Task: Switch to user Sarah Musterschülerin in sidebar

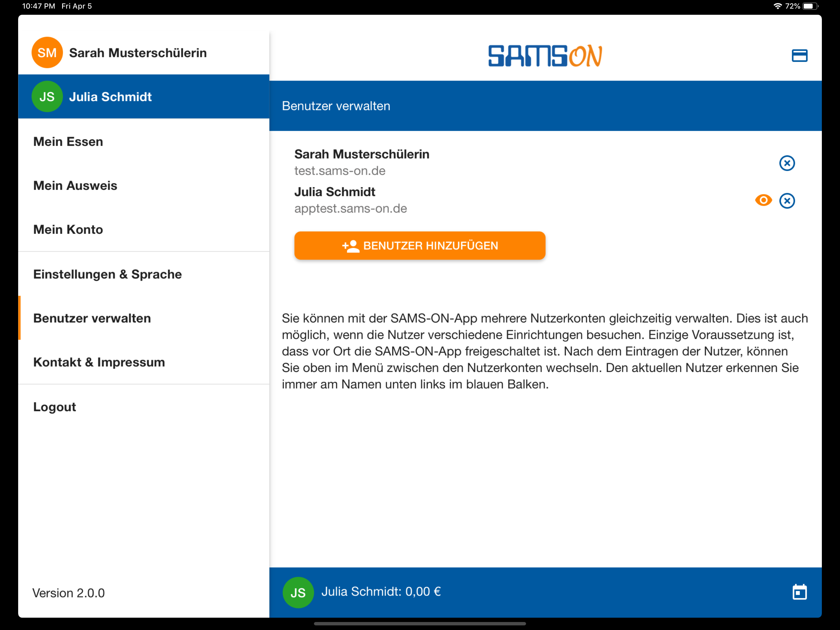Action: click(138, 53)
